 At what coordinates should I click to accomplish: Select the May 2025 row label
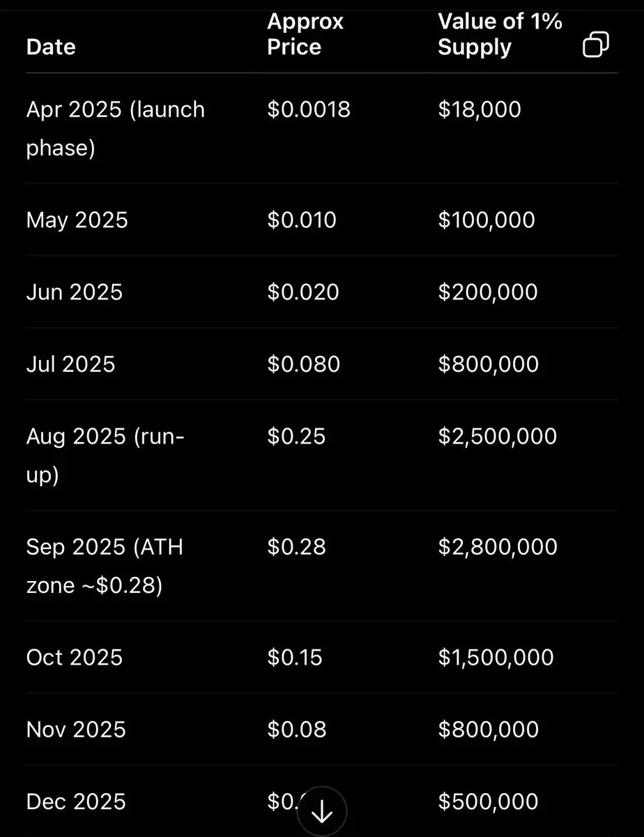(77, 220)
